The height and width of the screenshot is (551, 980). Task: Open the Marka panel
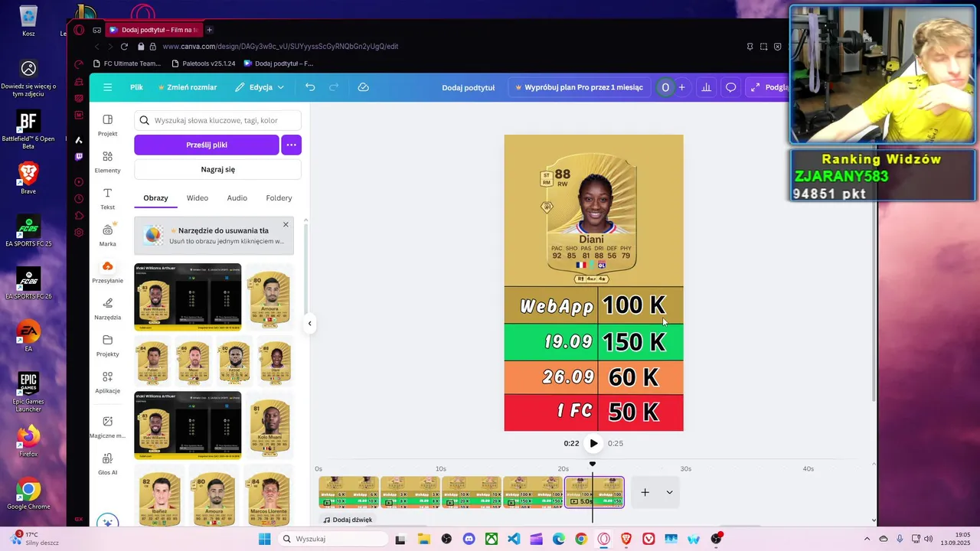(107, 235)
